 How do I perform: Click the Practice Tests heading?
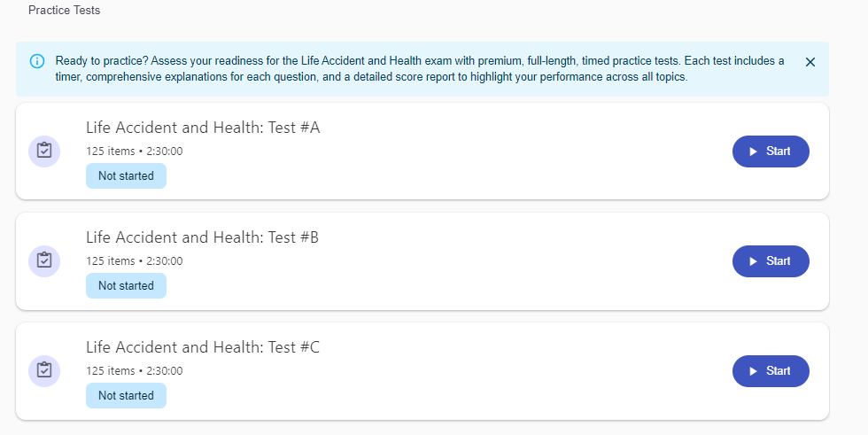pyautogui.click(x=64, y=11)
